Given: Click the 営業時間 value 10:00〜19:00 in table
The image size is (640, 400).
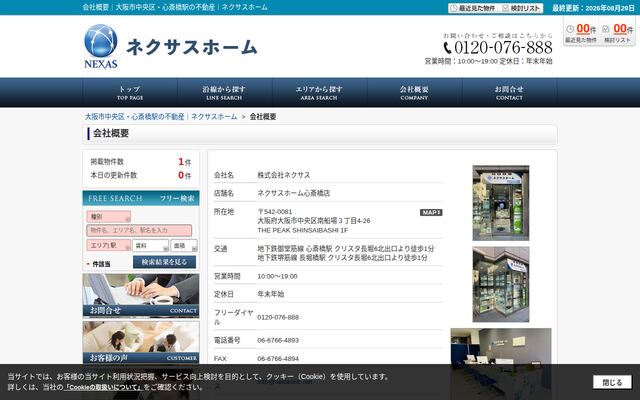Looking at the screenshot, I should [277, 276].
